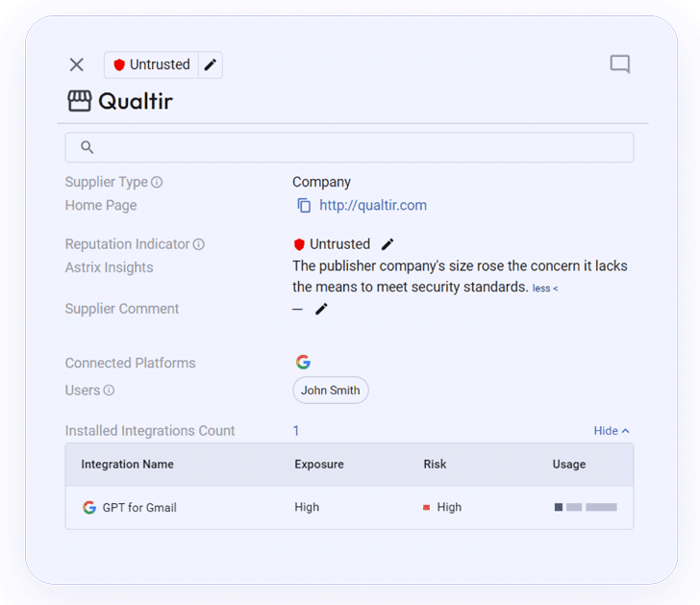Screen dimensions: 700x605
Task: Close the Qualtir supplier panel
Action: click(77, 64)
